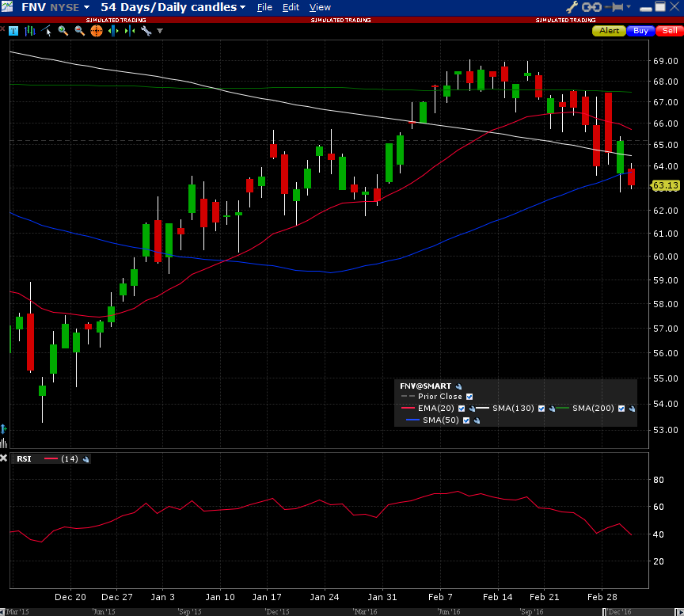Open the wrench configure icon in the title bar

(x=572, y=7)
